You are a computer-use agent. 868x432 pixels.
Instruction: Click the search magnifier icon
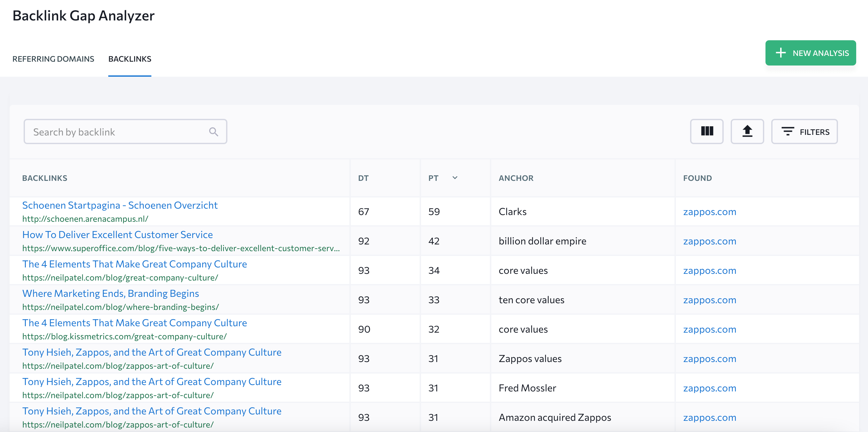click(x=214, y=132)
